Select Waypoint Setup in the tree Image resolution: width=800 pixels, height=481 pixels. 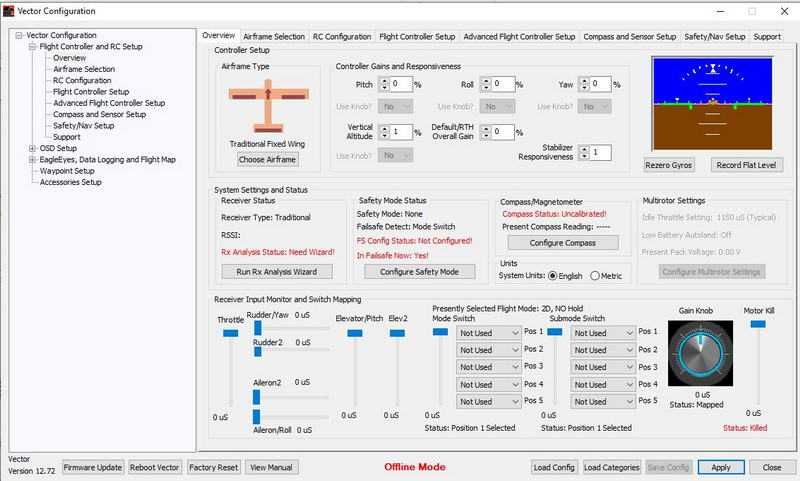(x=67, y=171)
